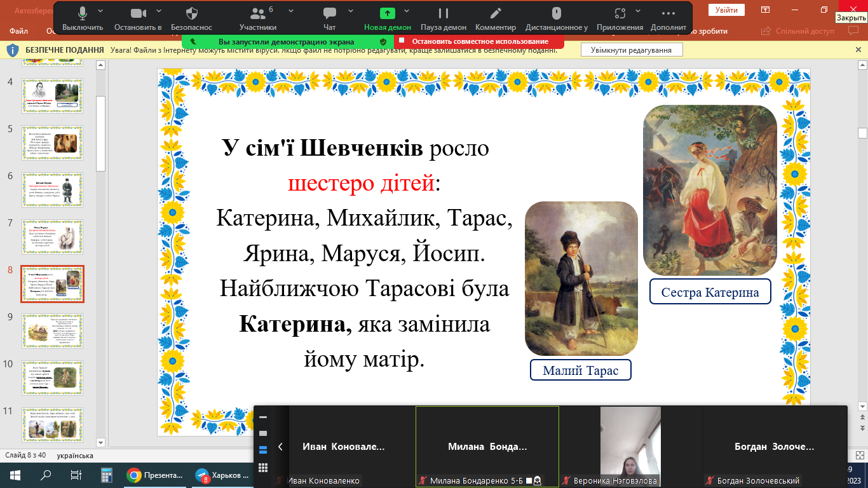Screen dimensions: 868x488
Task: Click the Малий Тарас boy painting
Action: (581, 278)
